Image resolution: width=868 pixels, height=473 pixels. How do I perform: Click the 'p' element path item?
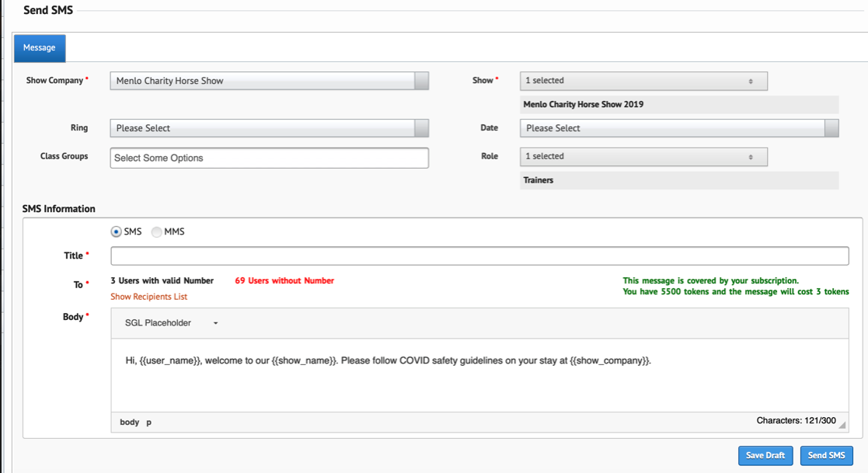click(149, 423)
